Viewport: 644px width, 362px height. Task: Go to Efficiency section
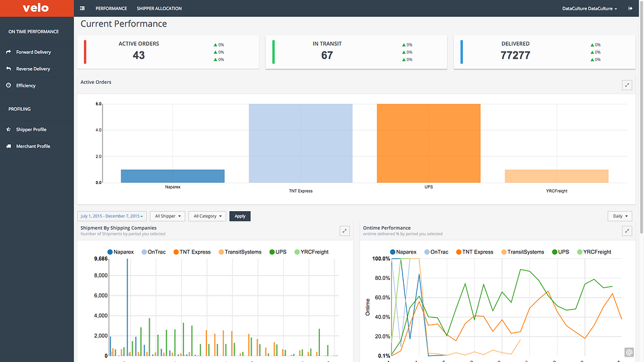26,85
